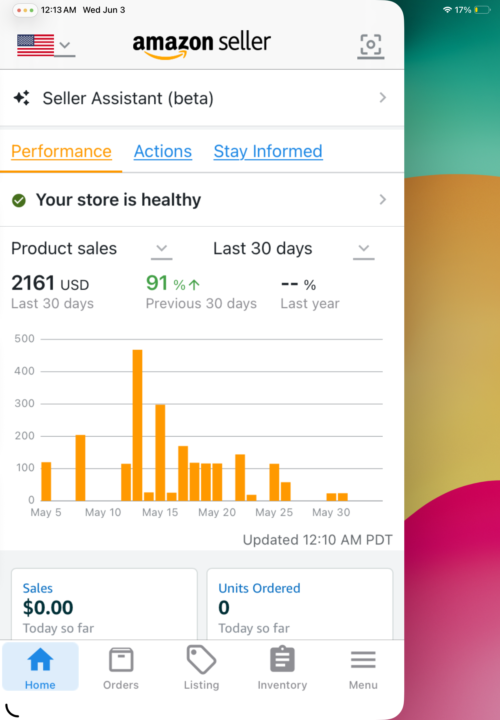Tap the tallest bar in sales chart
Viewport: 500px width, 720px height.
pyautogui.click(x=137, y=425)
